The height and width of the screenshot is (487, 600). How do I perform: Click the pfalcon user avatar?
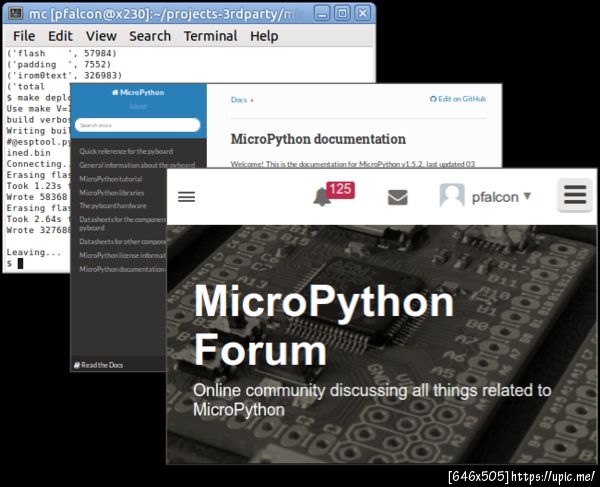[x=452, y=195]
